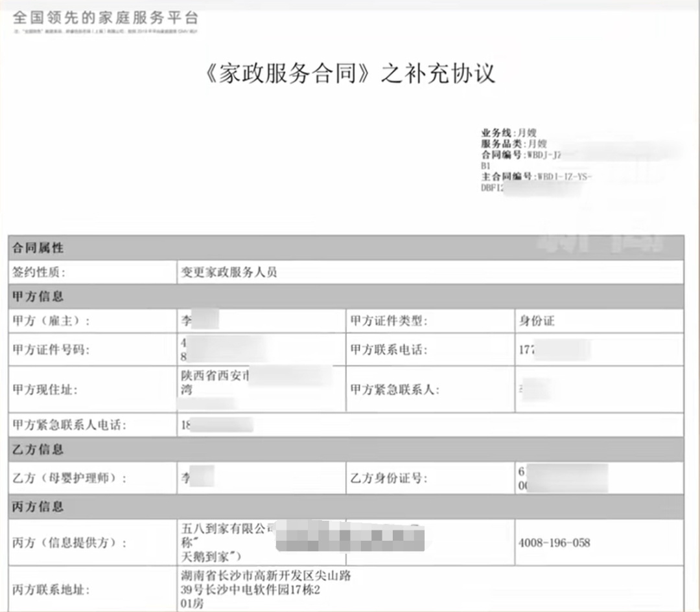Click the 签约性质 label cell
The height and width of the screenshot is (612, 700).
[93, 271]
